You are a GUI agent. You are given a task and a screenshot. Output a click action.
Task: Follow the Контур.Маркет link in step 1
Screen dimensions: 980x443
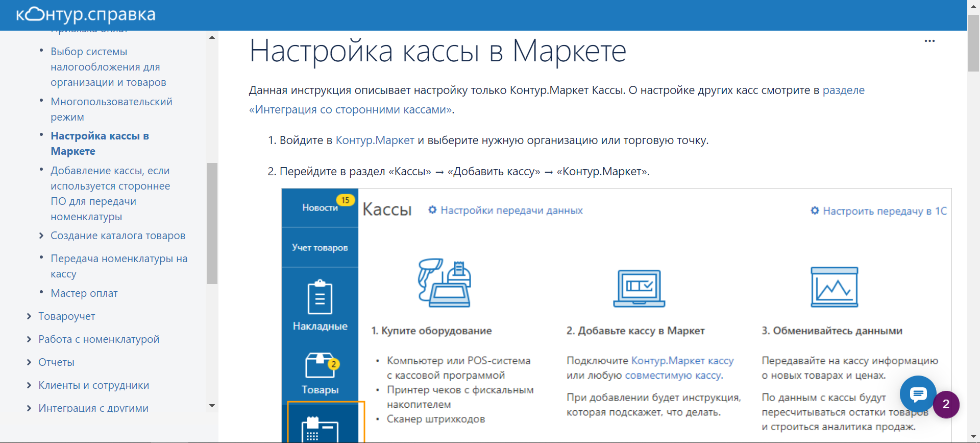(375, 141)
